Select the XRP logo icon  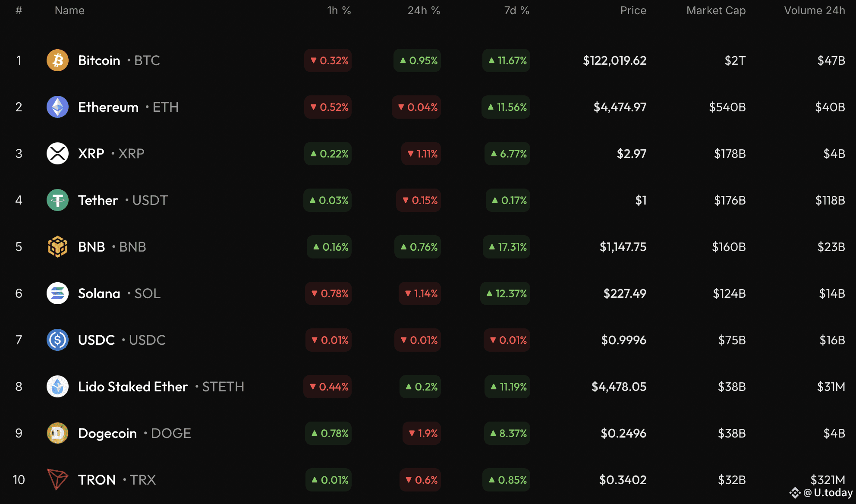pyautogui.click(x=57, y=154)
